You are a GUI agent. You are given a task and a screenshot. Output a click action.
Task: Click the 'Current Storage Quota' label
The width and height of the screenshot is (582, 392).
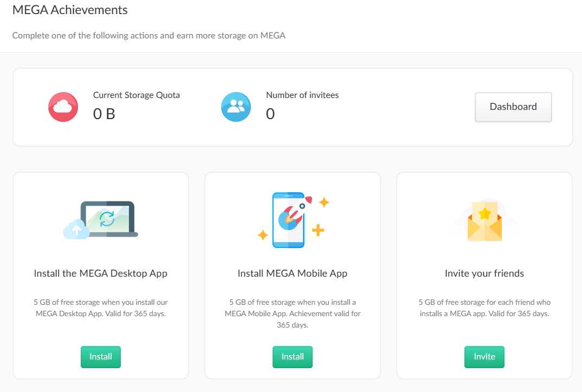pos(137,95)
